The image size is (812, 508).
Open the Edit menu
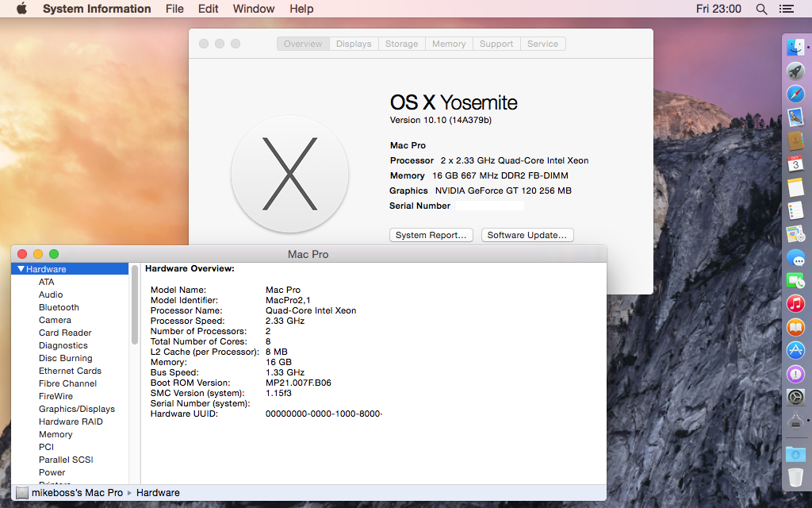209,9
